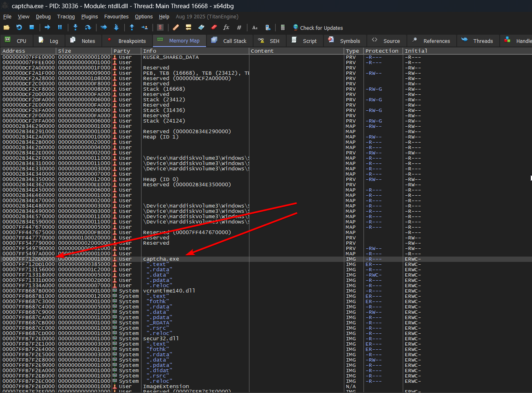Click the Step Over icon
This screenshot has height=393, width=532.
pyautogui.click(x=88, y=27)
